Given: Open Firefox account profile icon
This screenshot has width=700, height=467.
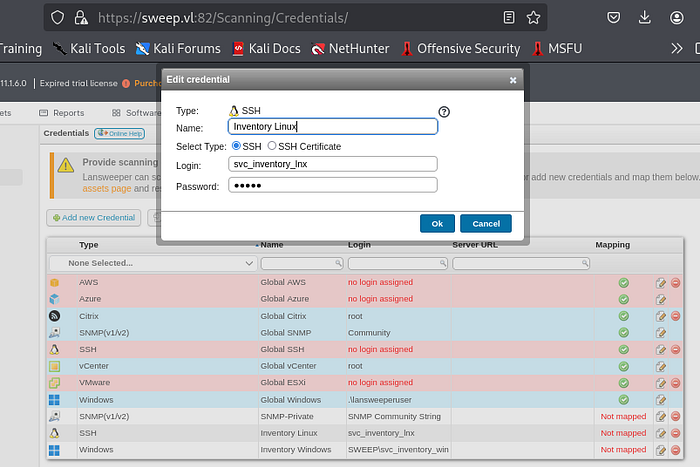Looking at the screenshot, I should pos(676,18).
